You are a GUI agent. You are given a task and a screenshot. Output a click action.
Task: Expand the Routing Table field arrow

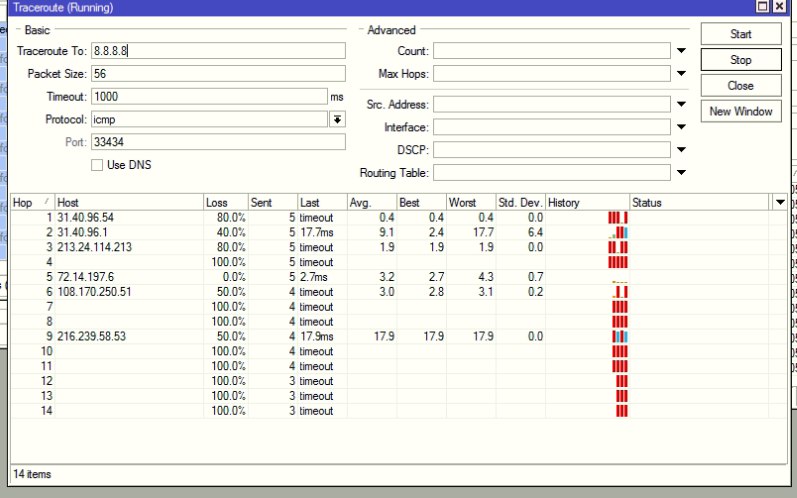681,173
